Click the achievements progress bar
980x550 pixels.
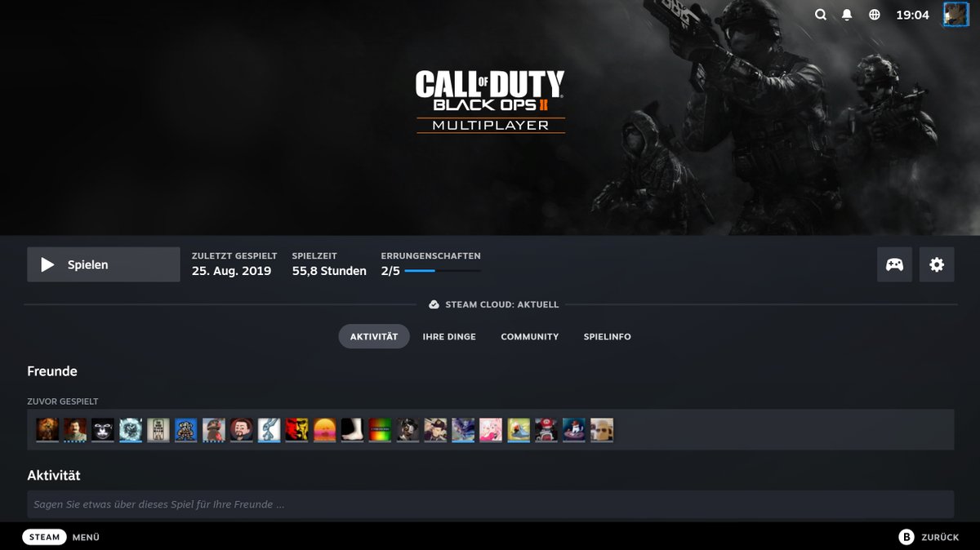tap(443, 271)
